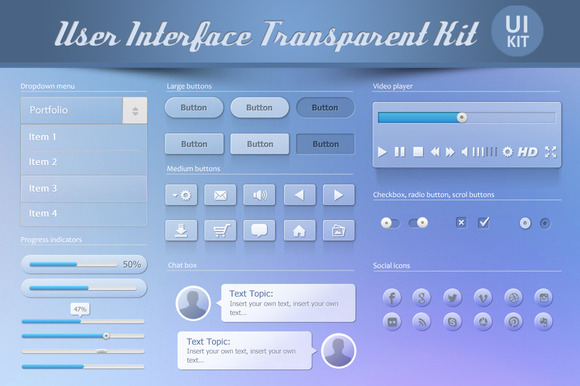Toggle the checkbox with X mark

(x=461, y=223)
